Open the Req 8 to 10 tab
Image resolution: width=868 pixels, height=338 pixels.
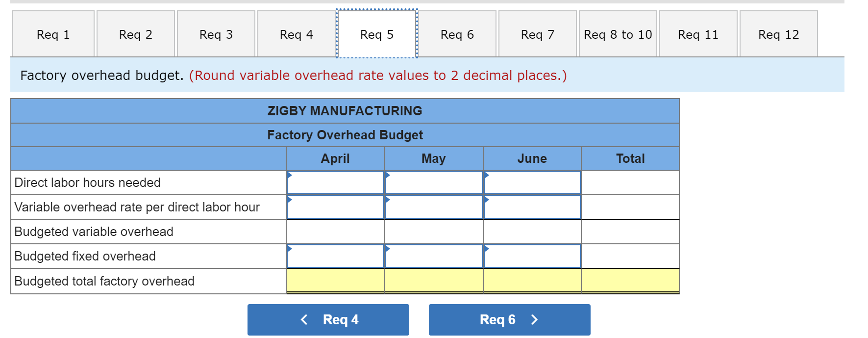point(618,33)
